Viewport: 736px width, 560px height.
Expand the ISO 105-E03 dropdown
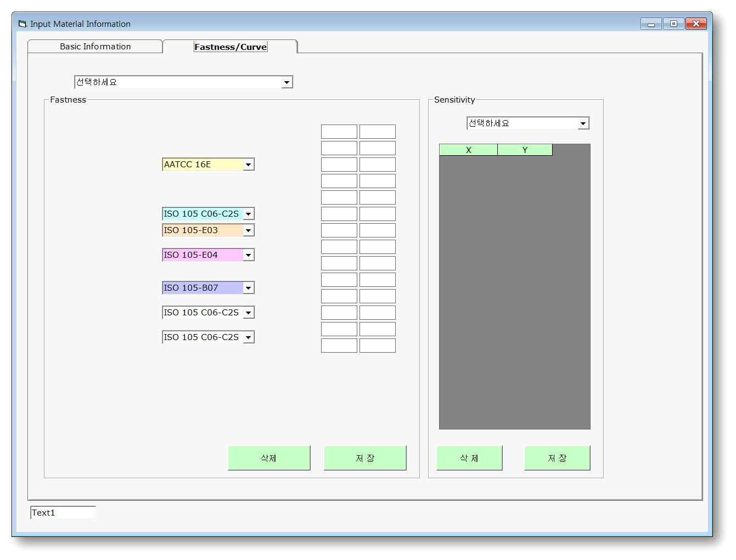click(x=249, y=230)
